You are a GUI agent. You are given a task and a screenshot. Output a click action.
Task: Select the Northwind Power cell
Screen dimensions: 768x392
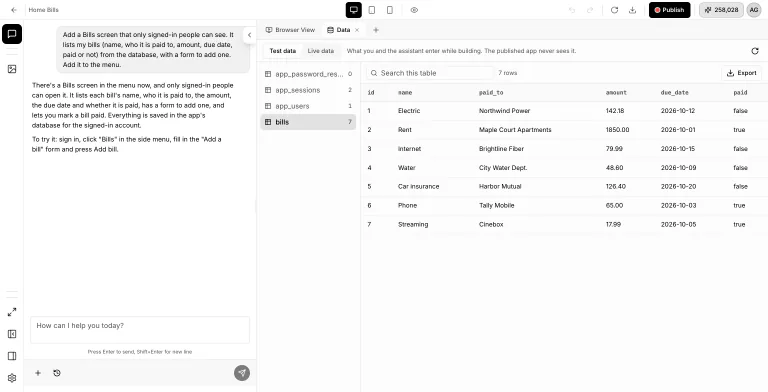(504, 111)
